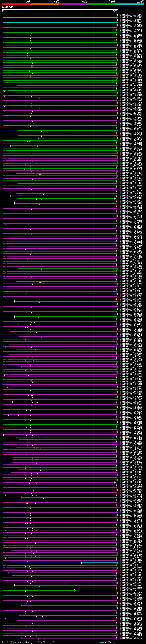This screenshot has height=644, width=146.
Task: Select hit label UniRef100_C0BHM8
Action: 131,316
